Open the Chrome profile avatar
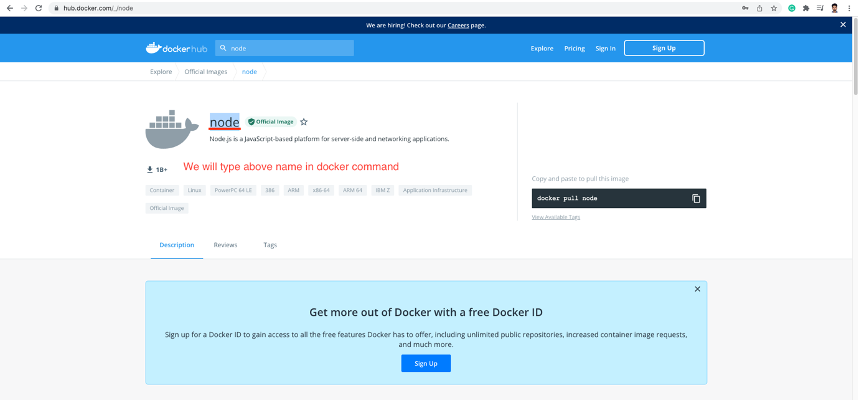858x400 pixels. 834,8
